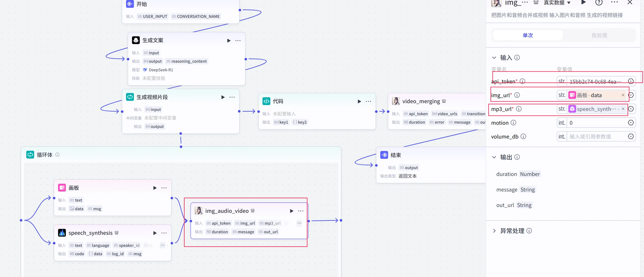Viewport: 644px width, 277px height.
Task: Click the DeepSeek-R1 model label
Action: pos(161,70)
